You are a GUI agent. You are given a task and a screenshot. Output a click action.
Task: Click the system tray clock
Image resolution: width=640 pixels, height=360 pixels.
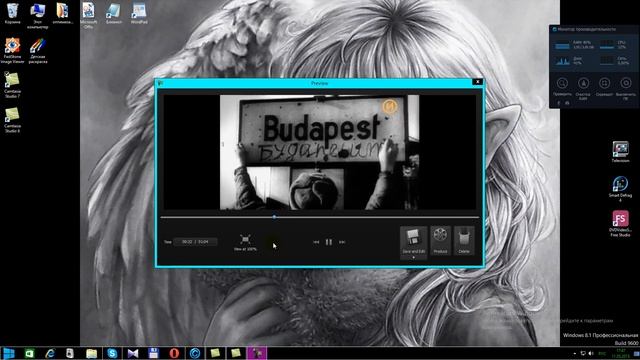621,353
